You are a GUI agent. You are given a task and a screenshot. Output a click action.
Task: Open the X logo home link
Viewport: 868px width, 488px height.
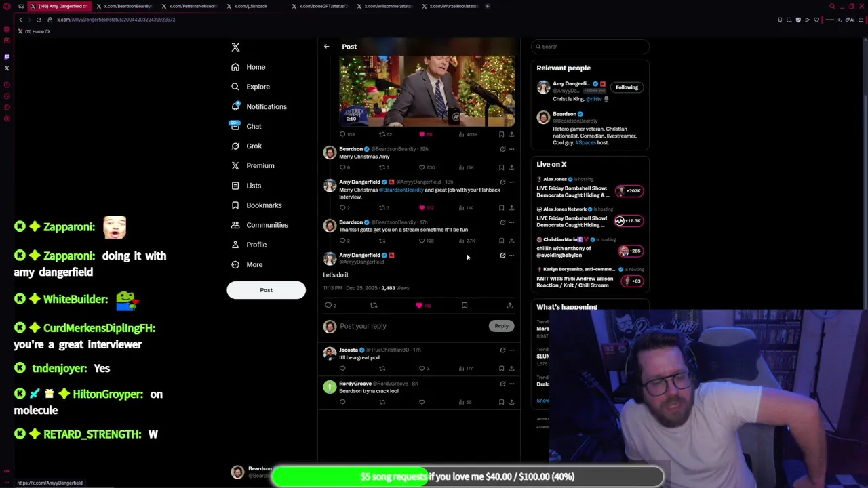(x=235, y=47)
